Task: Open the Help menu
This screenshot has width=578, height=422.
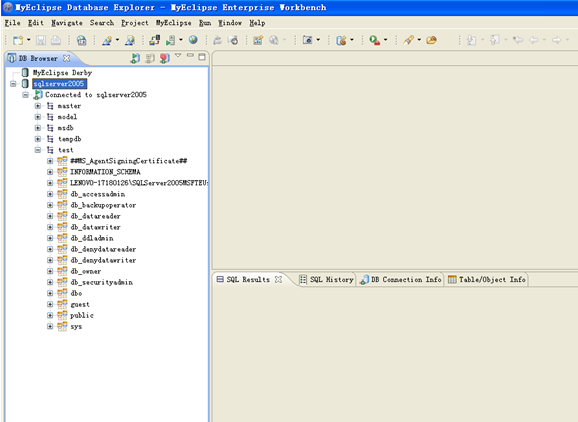Action: click(x=257, y=23)
